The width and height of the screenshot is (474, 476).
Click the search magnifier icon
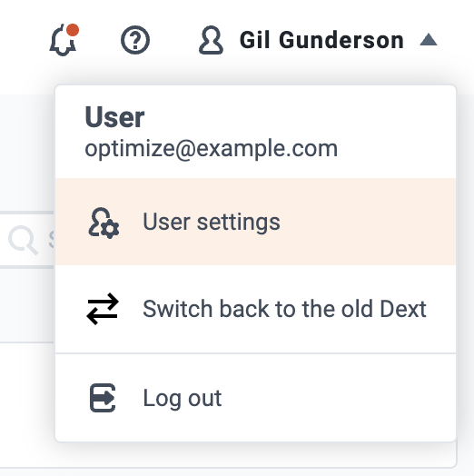pyautogui.click(x=23, y=240)
